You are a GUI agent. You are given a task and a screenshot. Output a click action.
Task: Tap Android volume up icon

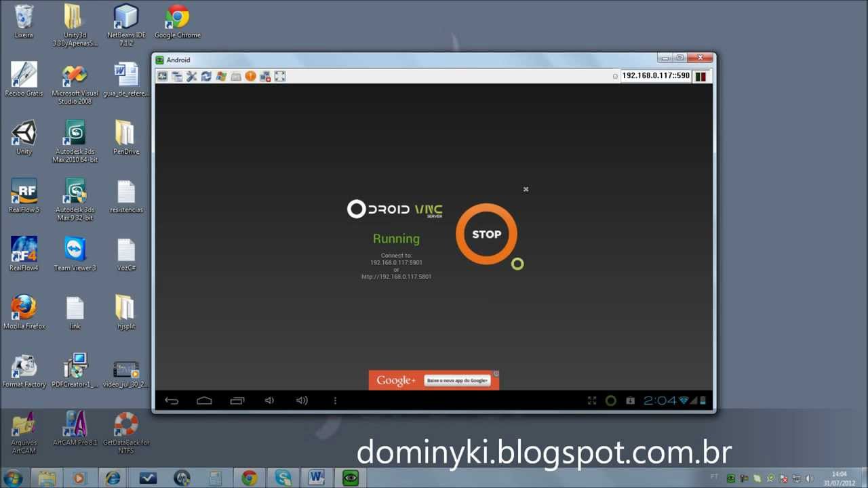[x=302, y=401]
